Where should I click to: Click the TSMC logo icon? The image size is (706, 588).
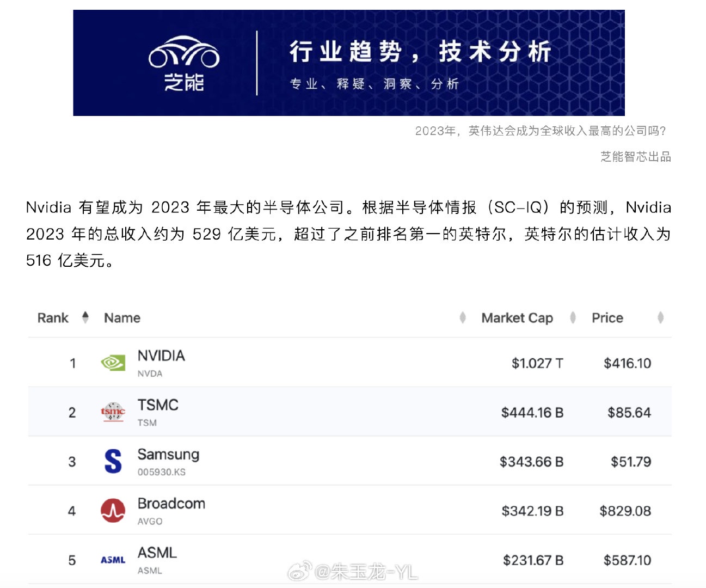tap(113, 412)
